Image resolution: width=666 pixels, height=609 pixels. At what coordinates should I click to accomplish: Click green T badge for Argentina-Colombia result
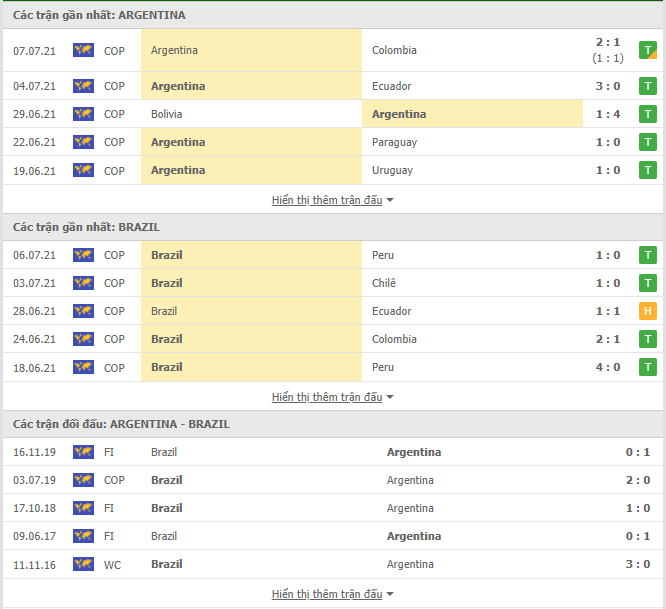648,50
